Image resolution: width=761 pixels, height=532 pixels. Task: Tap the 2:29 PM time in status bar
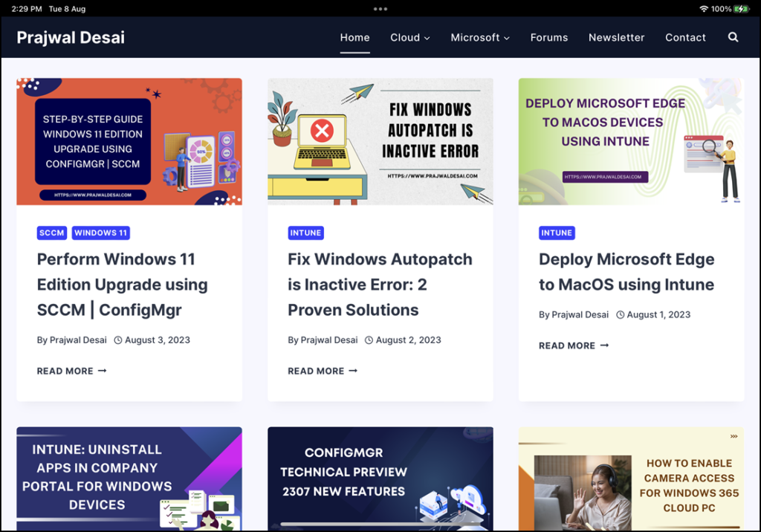click(27, 9)
